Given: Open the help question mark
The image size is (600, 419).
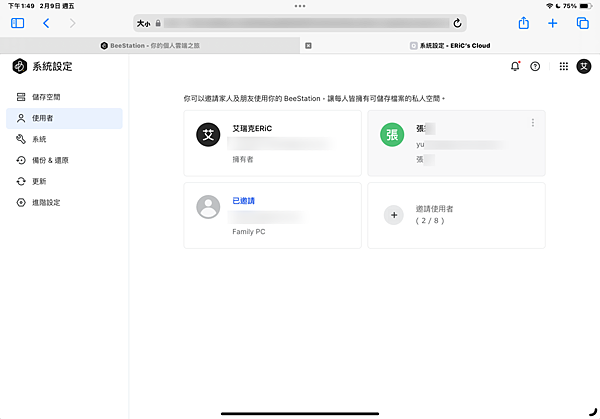Looking at the screenshot, I should (x=535, y=67).
